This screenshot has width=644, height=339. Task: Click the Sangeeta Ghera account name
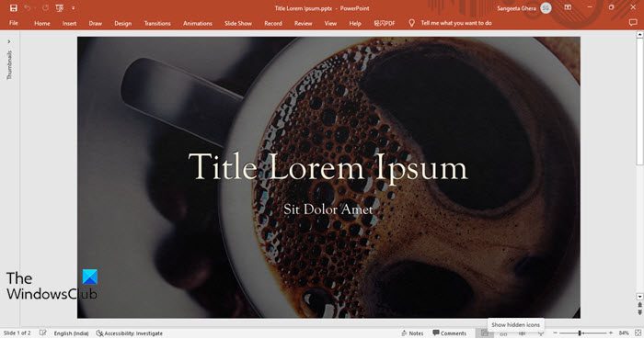(516, 8)
